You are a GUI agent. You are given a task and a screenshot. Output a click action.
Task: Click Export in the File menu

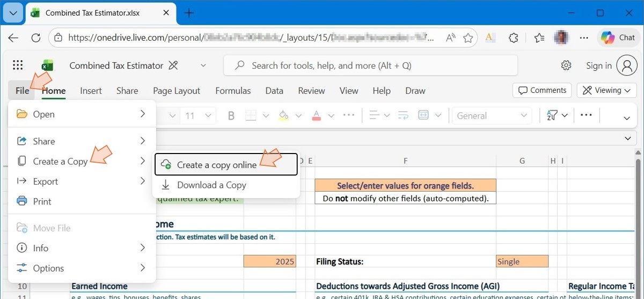tap(46, 181)
